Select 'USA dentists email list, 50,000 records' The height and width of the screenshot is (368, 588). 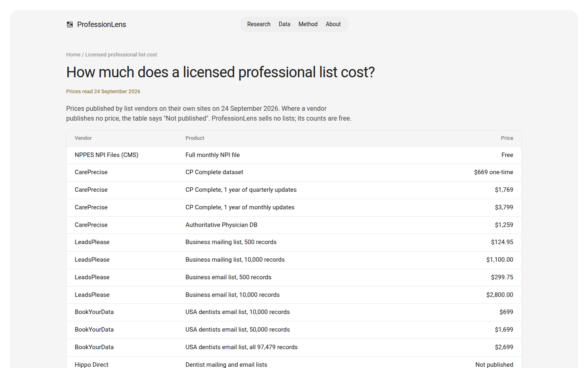(238, 330)
